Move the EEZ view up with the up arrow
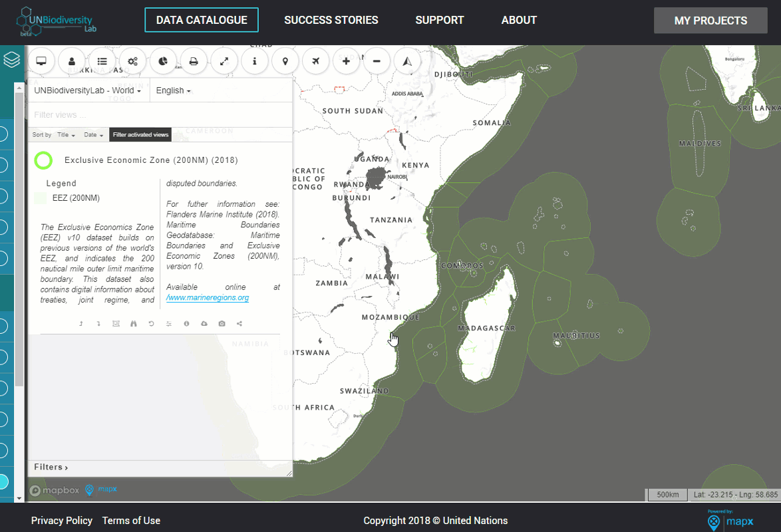This screenshot has height=532, width=781. click(80, 324)
